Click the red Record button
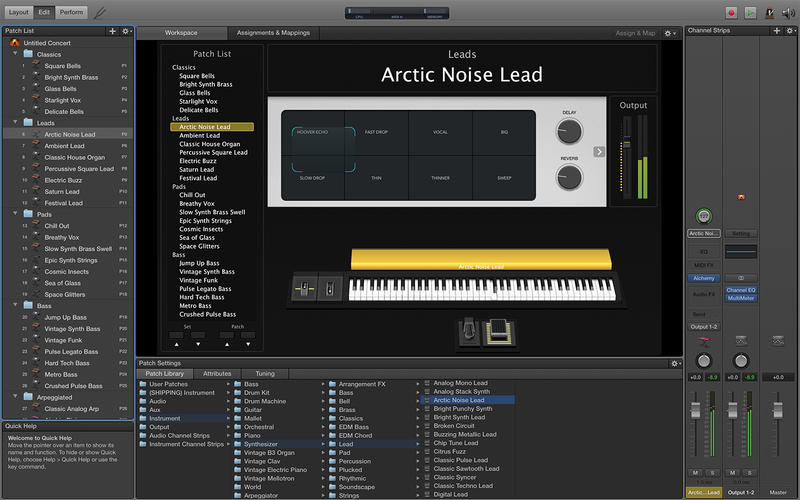The height and width of the screenshot is (500, 800). (x=732, y=12)
